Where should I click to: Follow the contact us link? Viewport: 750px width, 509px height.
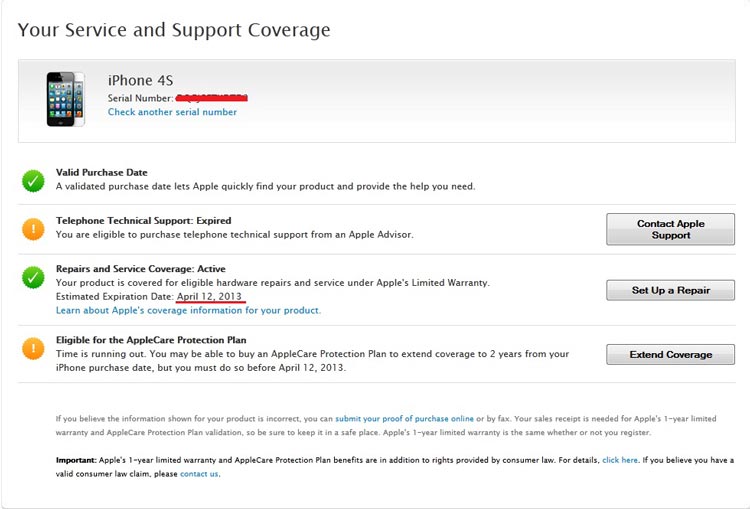pyautogui.click(x=199, y=474)
